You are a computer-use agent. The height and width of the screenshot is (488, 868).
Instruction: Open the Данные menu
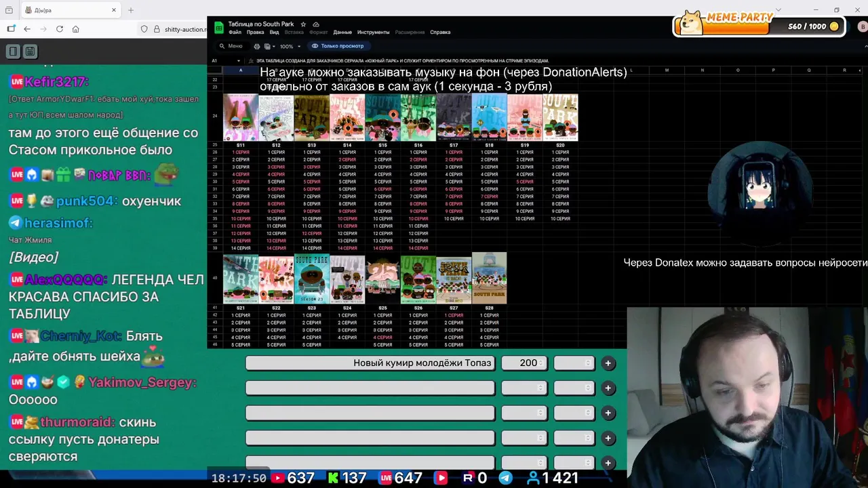pos(342,32)
